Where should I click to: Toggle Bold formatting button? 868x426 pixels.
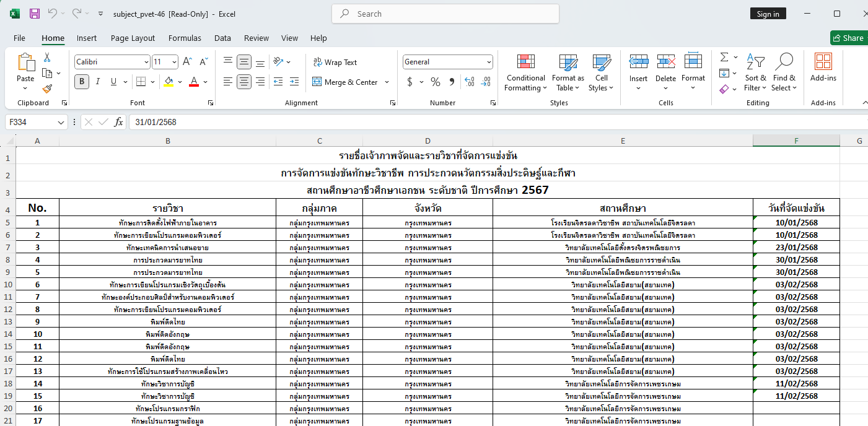click(82, 82)
